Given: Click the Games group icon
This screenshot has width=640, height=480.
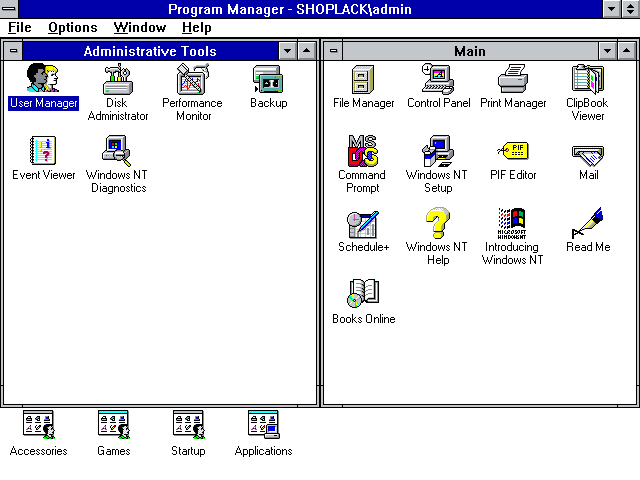Looking at the screenshot, I should coord(113,424).
